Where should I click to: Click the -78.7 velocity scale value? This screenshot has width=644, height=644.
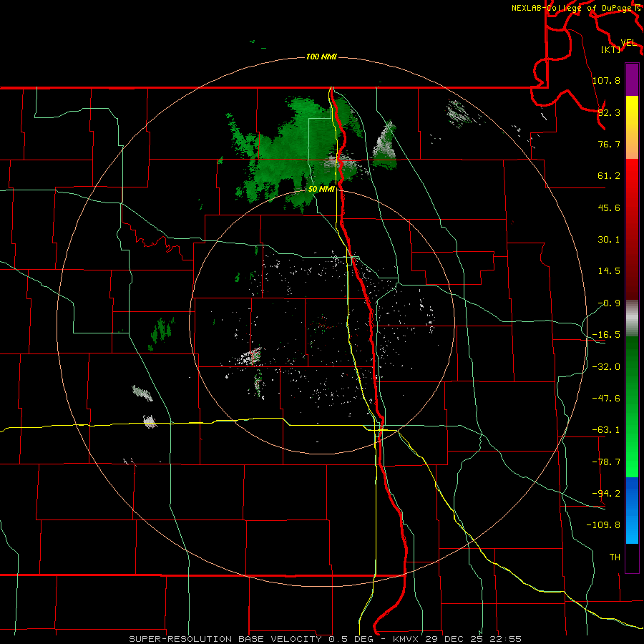(x=606, y=462)
